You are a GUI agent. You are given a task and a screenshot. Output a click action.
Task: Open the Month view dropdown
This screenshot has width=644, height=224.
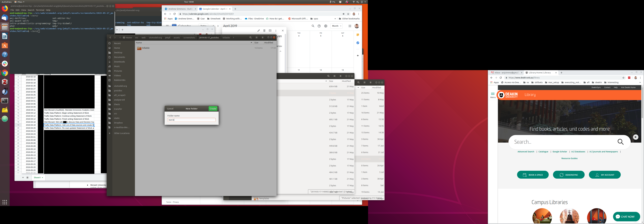coord(337,26)
